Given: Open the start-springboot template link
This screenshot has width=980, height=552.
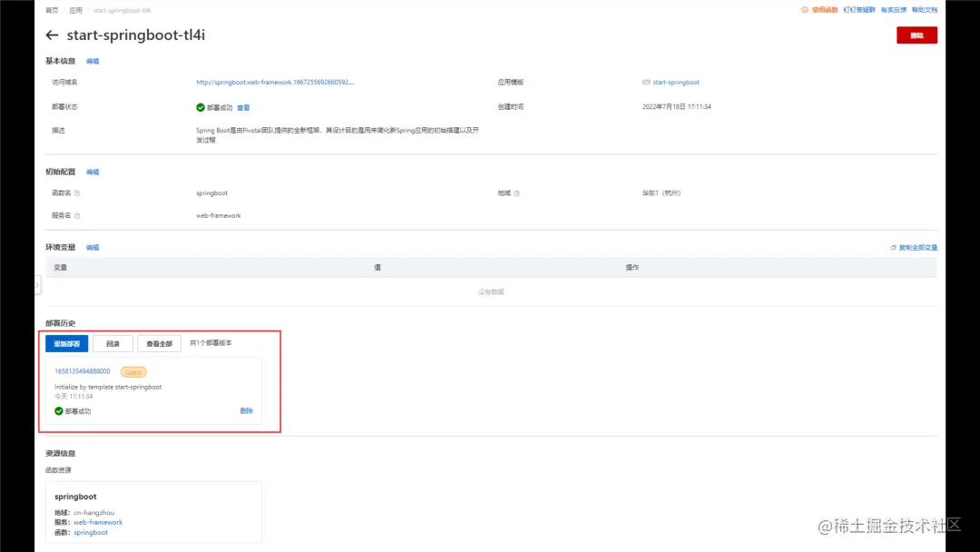Looking at the screenshot, I should (x=676, y=82).
